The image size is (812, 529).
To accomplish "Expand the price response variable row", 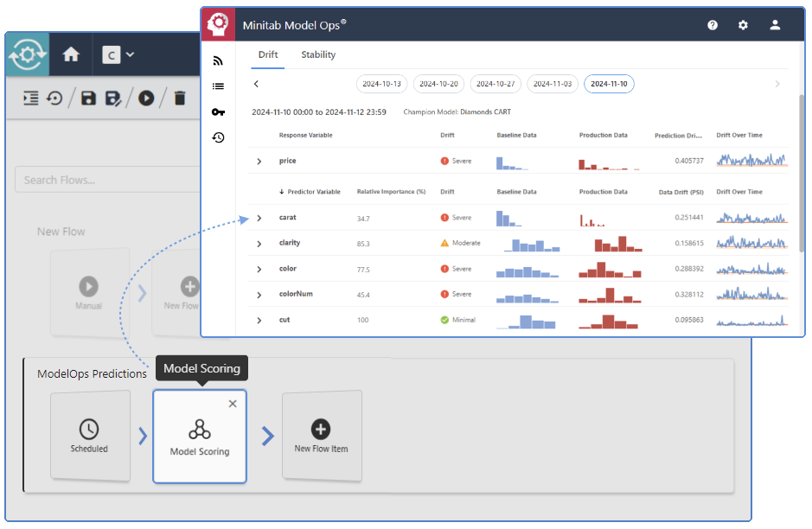I will pyautogui.click(x=259, y=161).
